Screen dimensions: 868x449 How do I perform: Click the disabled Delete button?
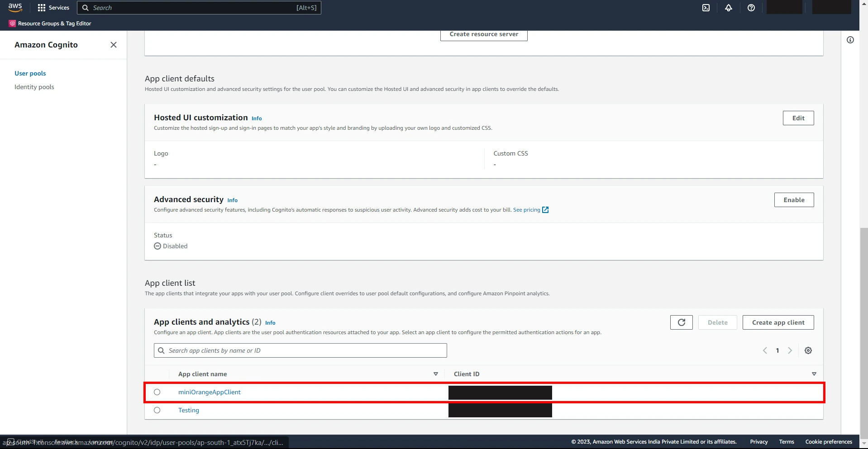click(x=718, y=322)
